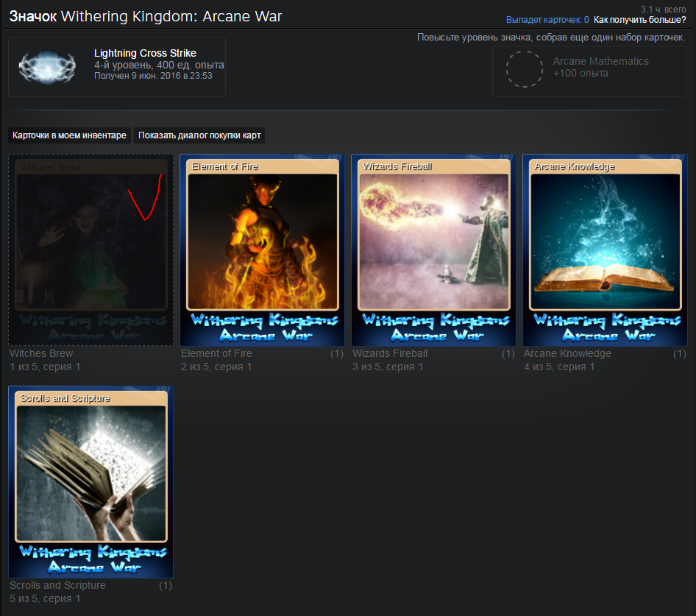696x616 pixels.
Task: Open the Scrolls and Scripture card image
Action: [91, 482]
